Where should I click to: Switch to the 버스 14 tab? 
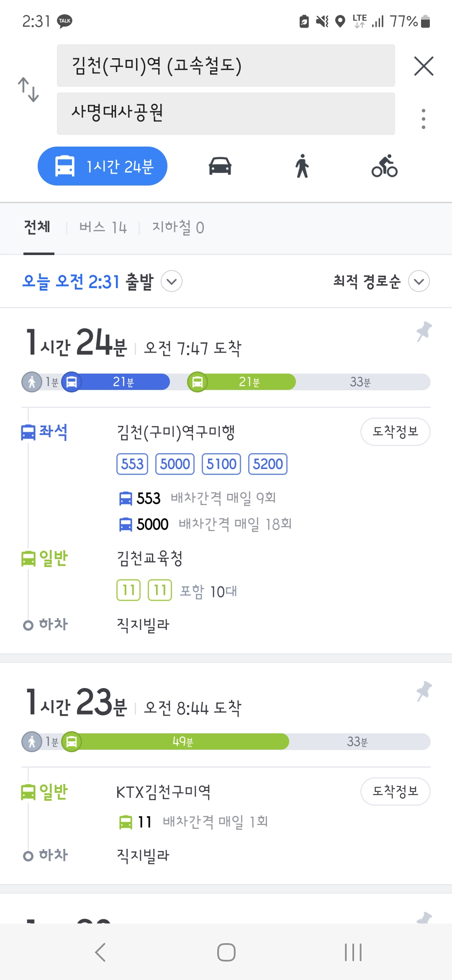[x=103, y=227]
